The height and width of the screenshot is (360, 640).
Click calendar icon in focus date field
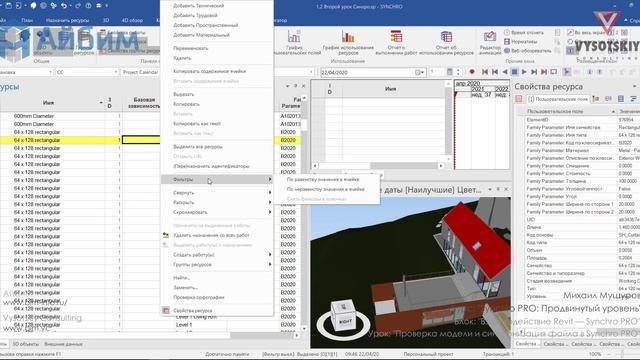tap(419, 72)
